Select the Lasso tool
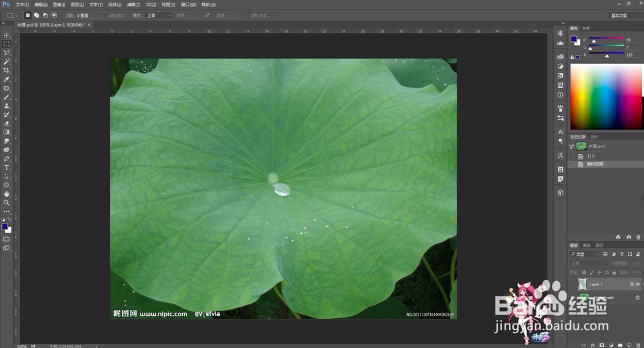 coord(6,53)
